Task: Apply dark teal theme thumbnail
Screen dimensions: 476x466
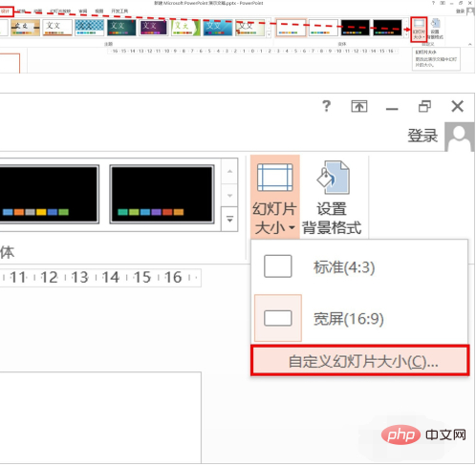Action: [121, 28]
